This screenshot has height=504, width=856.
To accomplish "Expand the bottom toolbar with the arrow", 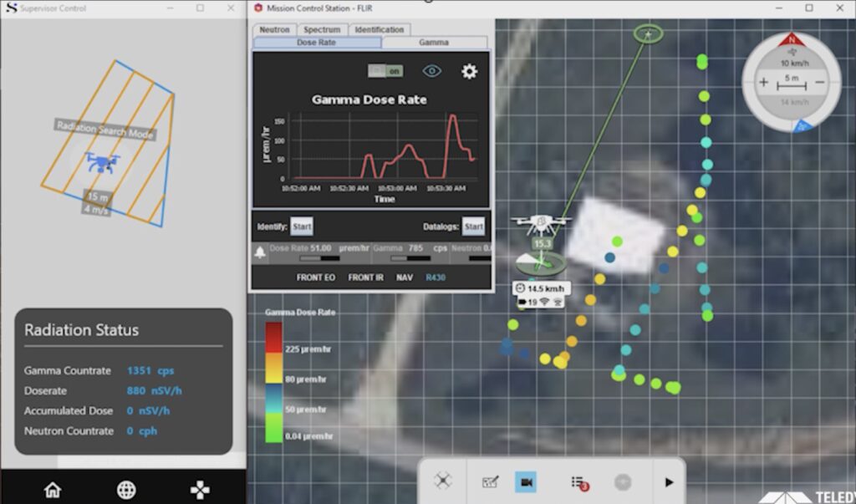I will coord(669,482).
